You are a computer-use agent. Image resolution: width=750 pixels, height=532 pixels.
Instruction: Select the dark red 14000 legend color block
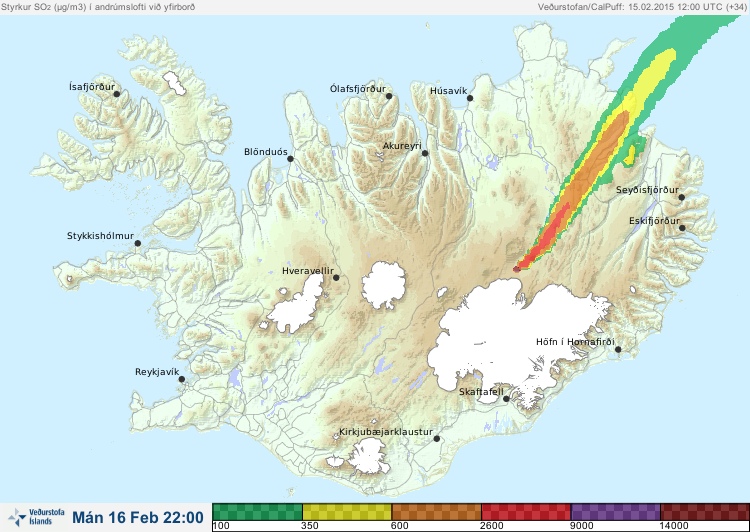[x=705, y=512]
